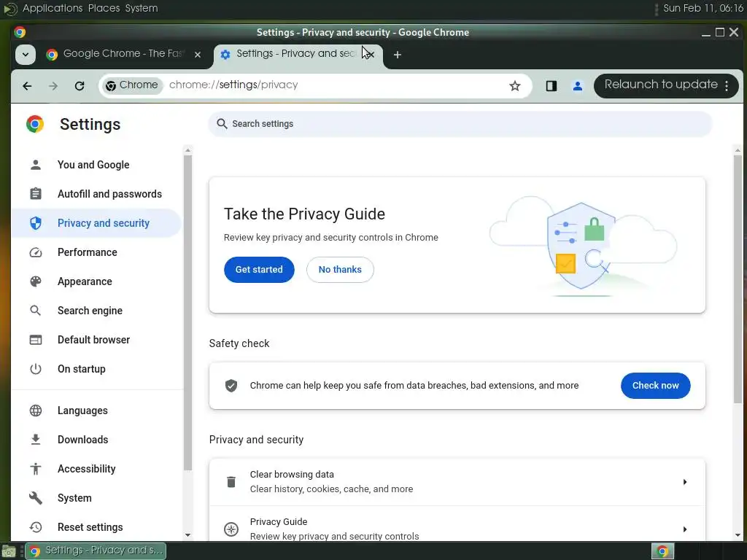Click the Safety check shield icon
Viewport: 747px width, 560px height.
pos(231,386)
